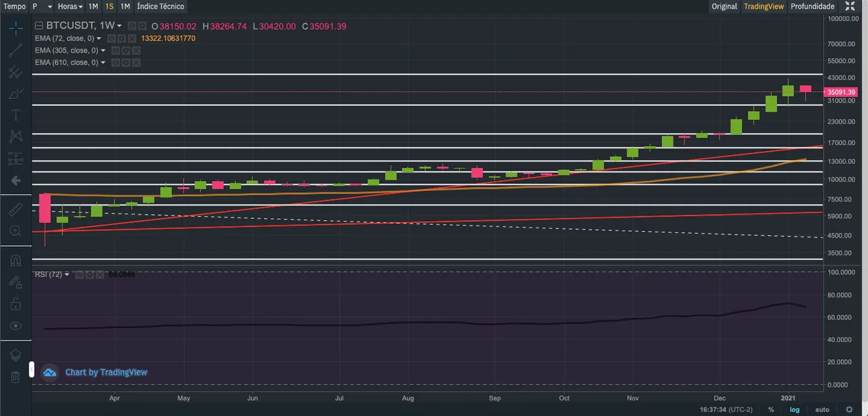Click the close value C35091.39
The image size is (868, 416).
click(x=324, y=26)
